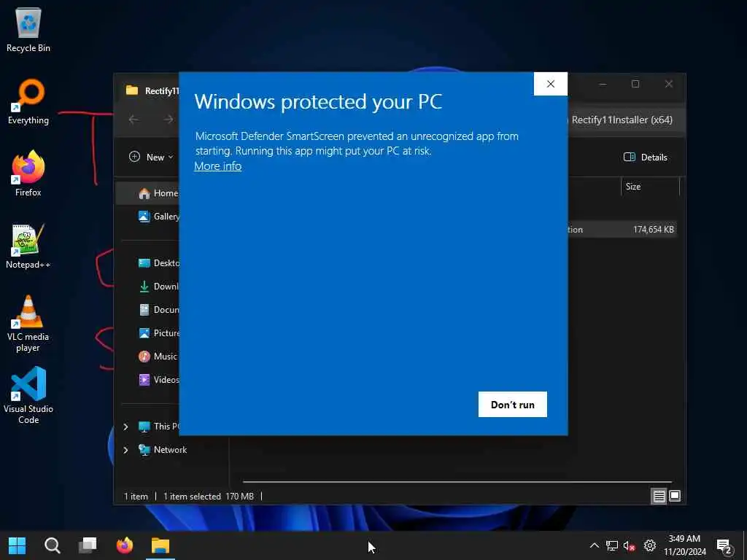The image size is (747, 560).
Task: Select Network in Explorer sidebar
Action: tap(163, 449)
